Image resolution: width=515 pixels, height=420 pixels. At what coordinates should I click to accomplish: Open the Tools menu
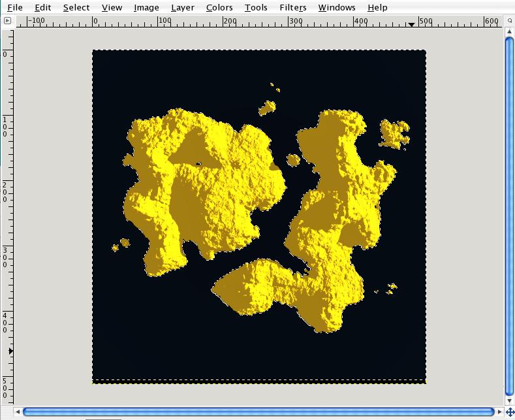(256, 7)
